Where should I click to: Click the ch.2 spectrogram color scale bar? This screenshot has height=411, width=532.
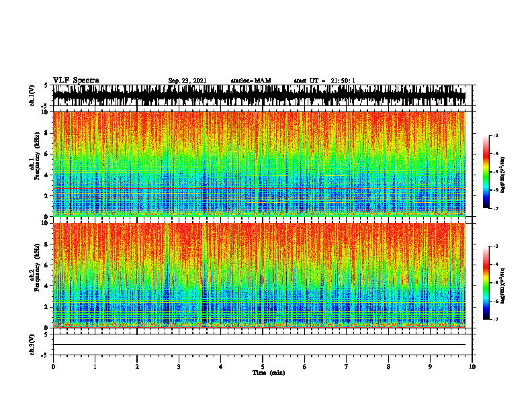pyautogui.click(x=486, y=283)
